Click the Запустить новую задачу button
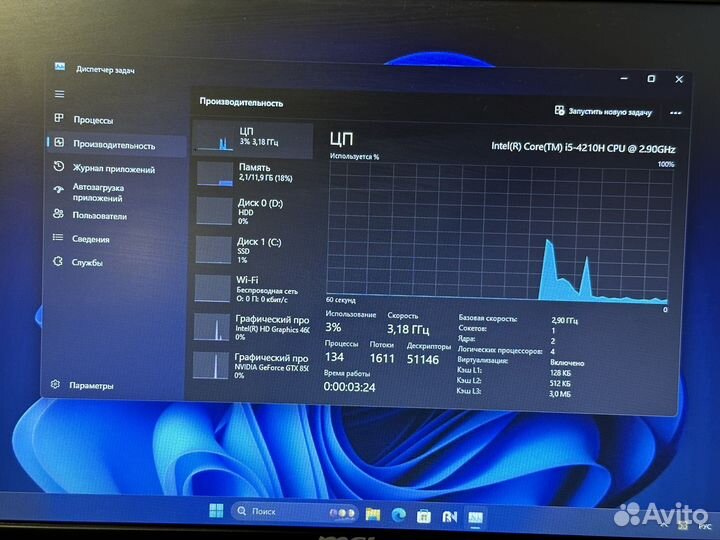 603,111
